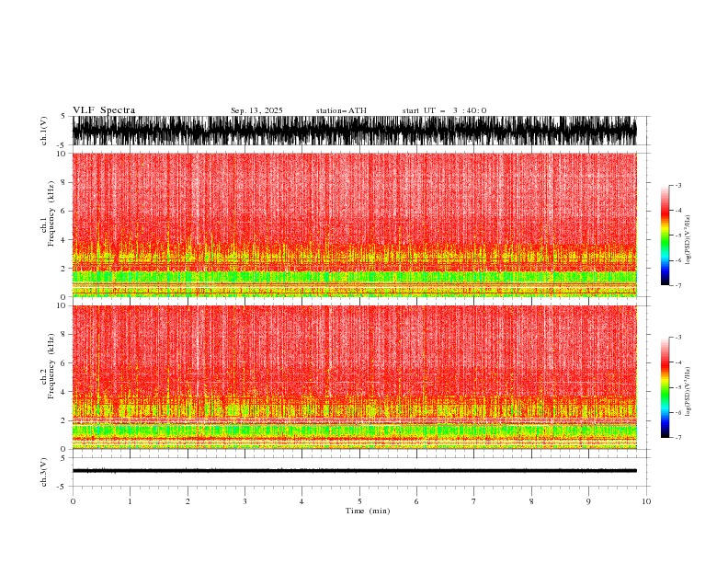Click time axis tick label '1'
The width and height of the screenshot is (728, 563).
130,501
